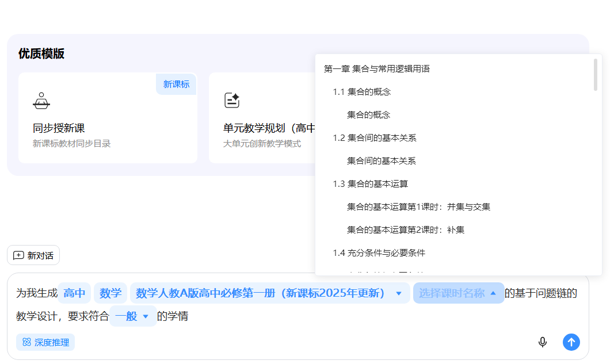The height and width of the screenshot is (364, 614).
Task: Click the 新课标 badge on the template card
Action: tap(176, 84)
